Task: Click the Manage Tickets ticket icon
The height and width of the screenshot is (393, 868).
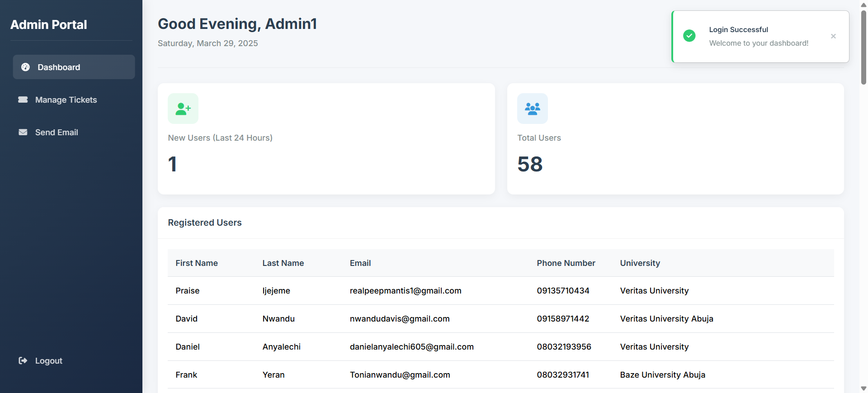Action: click(23, 99)
